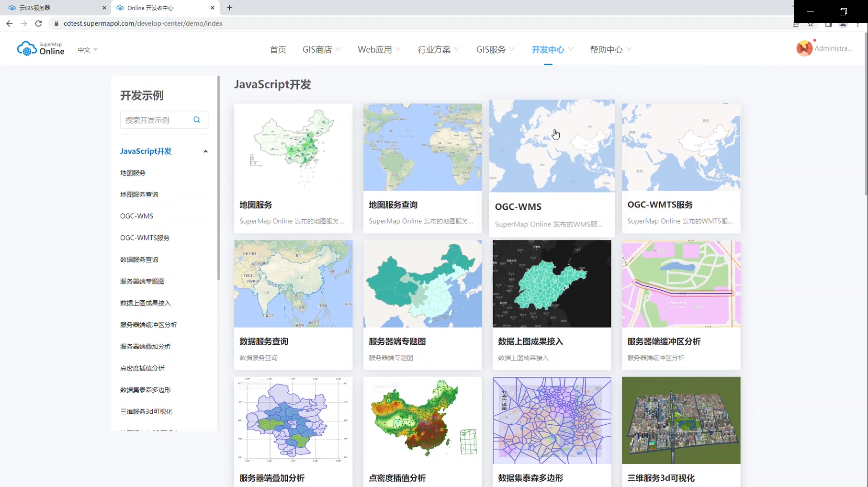
Task: Open the 服务器端叠加分析 demo thumbnail
Action: [293, 420]
